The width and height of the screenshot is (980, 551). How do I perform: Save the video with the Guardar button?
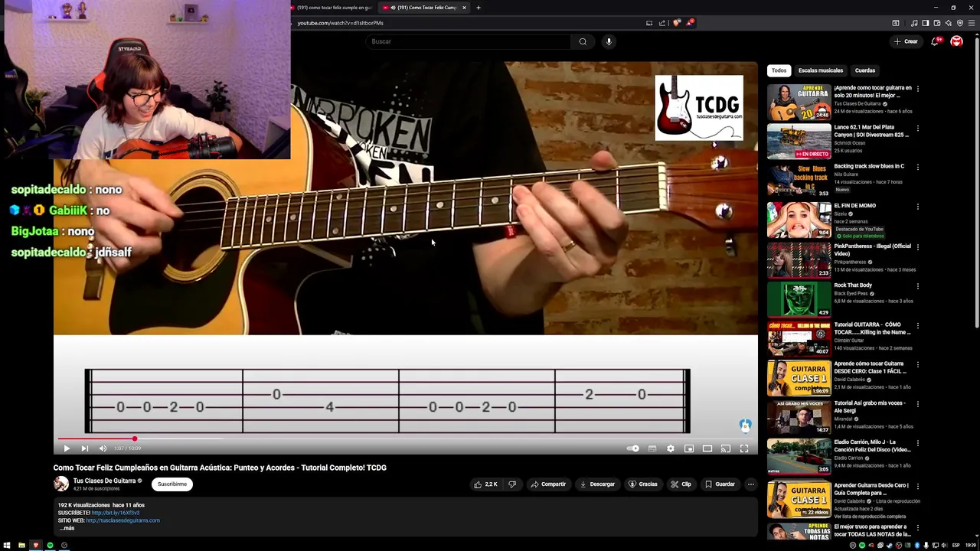point(720,484)
